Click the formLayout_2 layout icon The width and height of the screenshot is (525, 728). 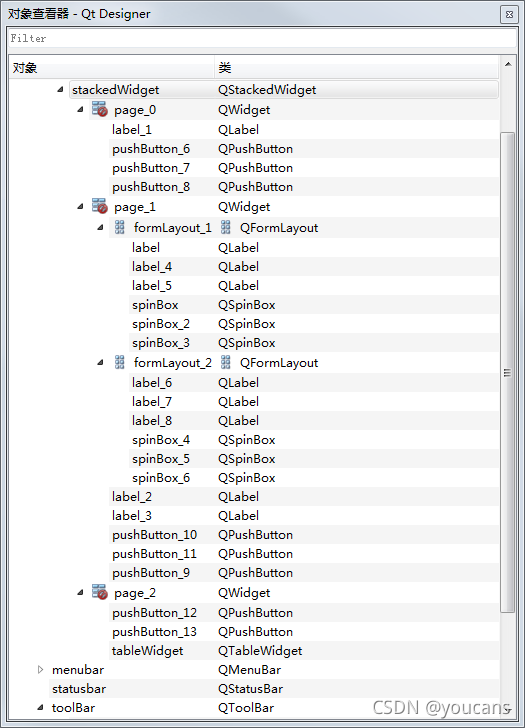pyautogui.click(x=120, y=362)
